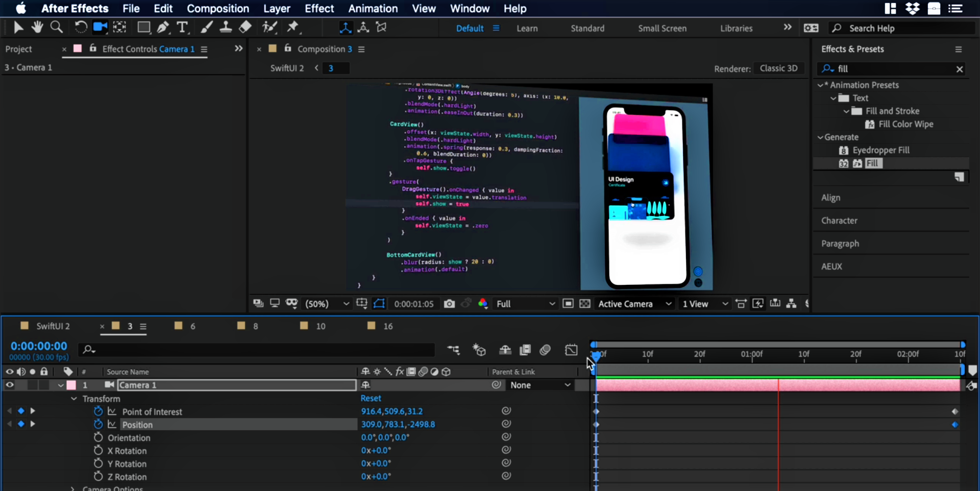
Task: Select the Horizontal Type tool
Action: point(182,28)
